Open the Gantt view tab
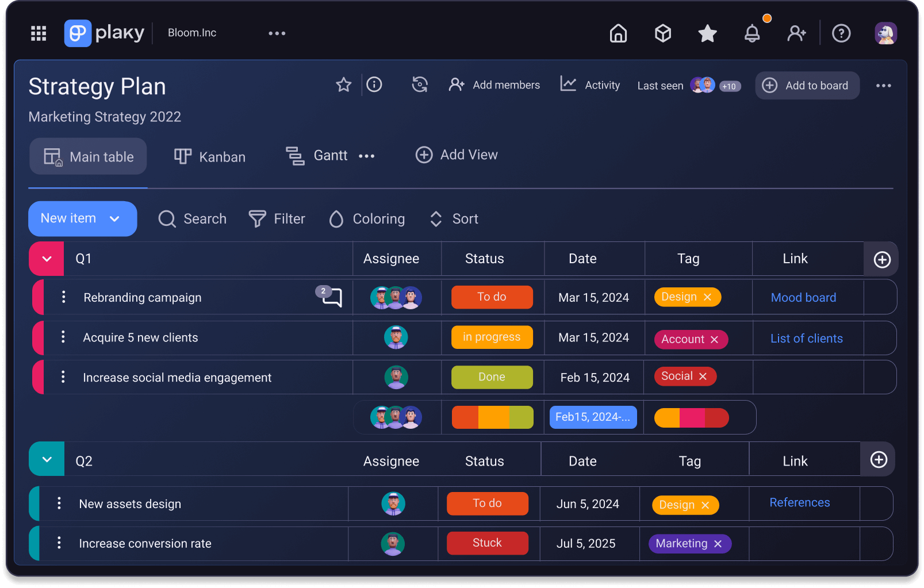Screen dimensions: 924x588 pyautogui.click(x=316, y=155)
